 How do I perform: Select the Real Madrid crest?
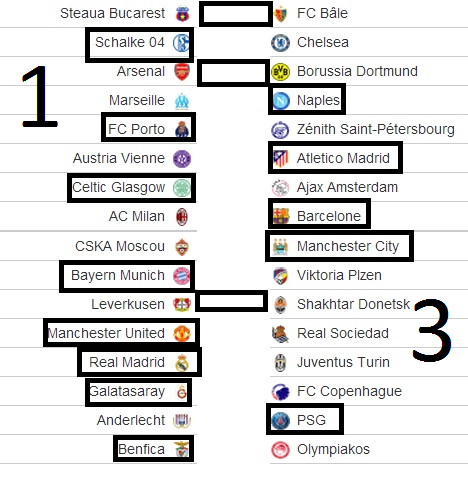click(182, 363)
